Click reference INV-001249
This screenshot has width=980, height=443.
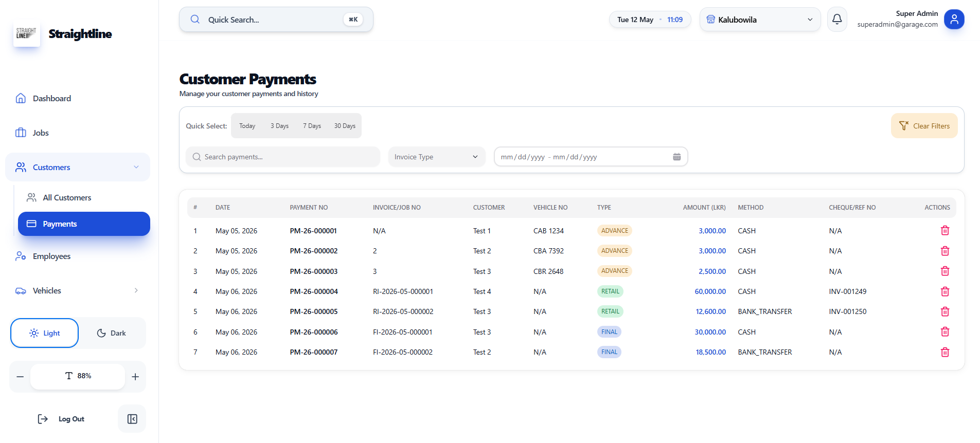point(848,291)
